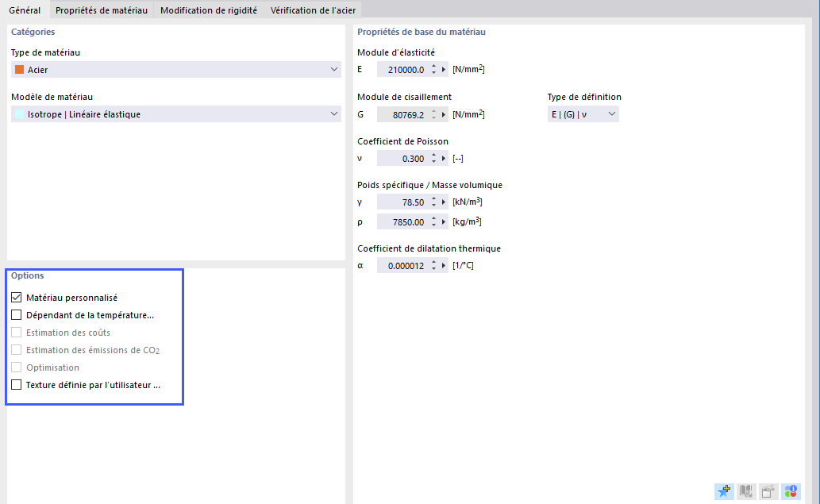Increase E value with up stepper arrow
Screen dimensions: 820x504
pyautogui.click(x=435, y=67)
